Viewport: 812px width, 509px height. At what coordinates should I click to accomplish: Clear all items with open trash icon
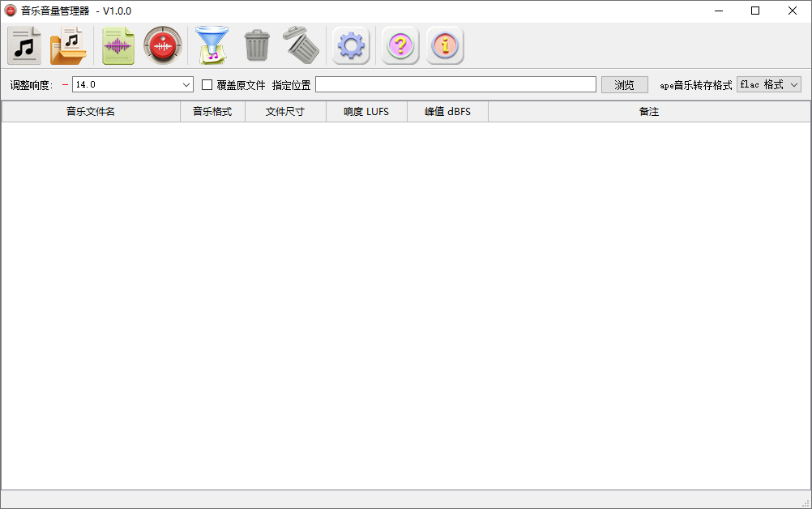click(x=301, y=45)
